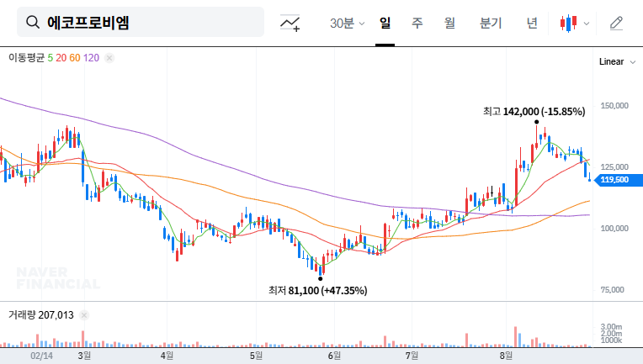
Task: Click the 8월 date axis label
Action: click(x=506, y=356)
